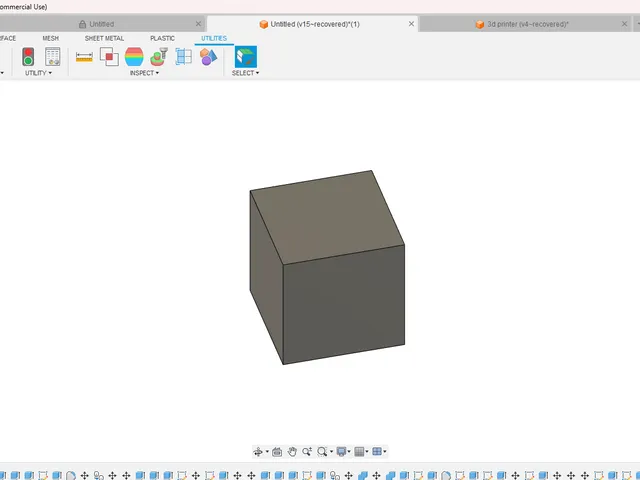640x480 pixels.
Task: Switch to the PLASTIC ribbon tab
Action: tap(162, 38)
